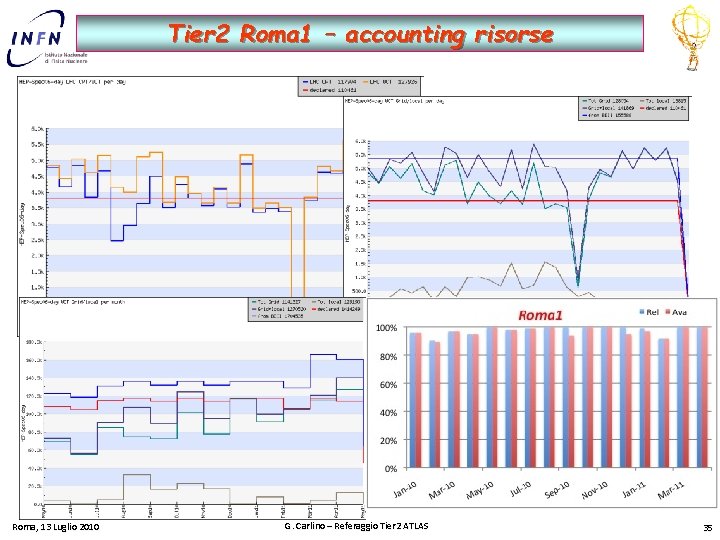Click footer date "Roma, 13 Luglio 2010"
720x540 pixels.
tap(55, 527)
